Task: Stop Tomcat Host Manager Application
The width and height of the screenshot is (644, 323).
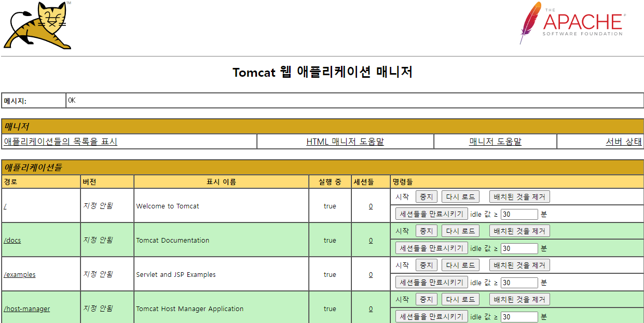Action: 427,299
